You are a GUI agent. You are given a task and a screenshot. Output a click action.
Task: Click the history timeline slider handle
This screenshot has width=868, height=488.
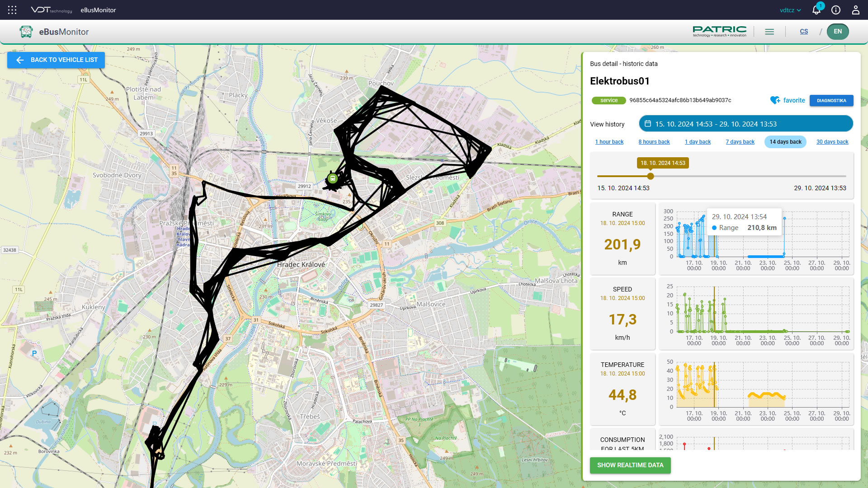(650, 176)
